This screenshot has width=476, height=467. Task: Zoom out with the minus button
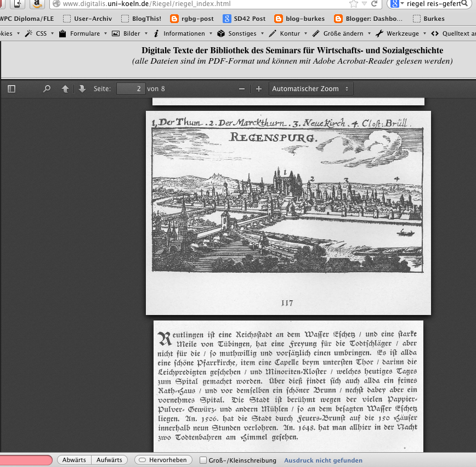pos(242,89)
